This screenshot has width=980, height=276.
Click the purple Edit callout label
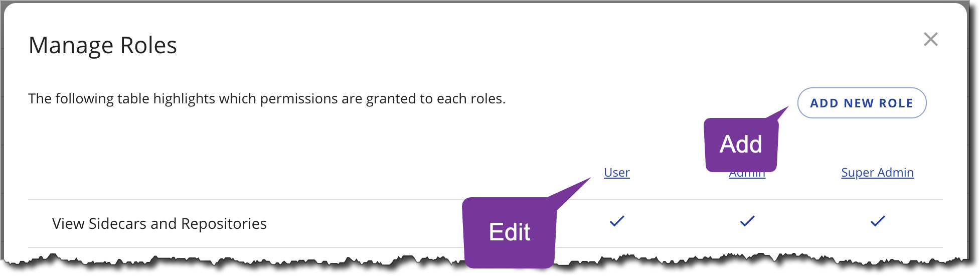(x=510, y=232)
